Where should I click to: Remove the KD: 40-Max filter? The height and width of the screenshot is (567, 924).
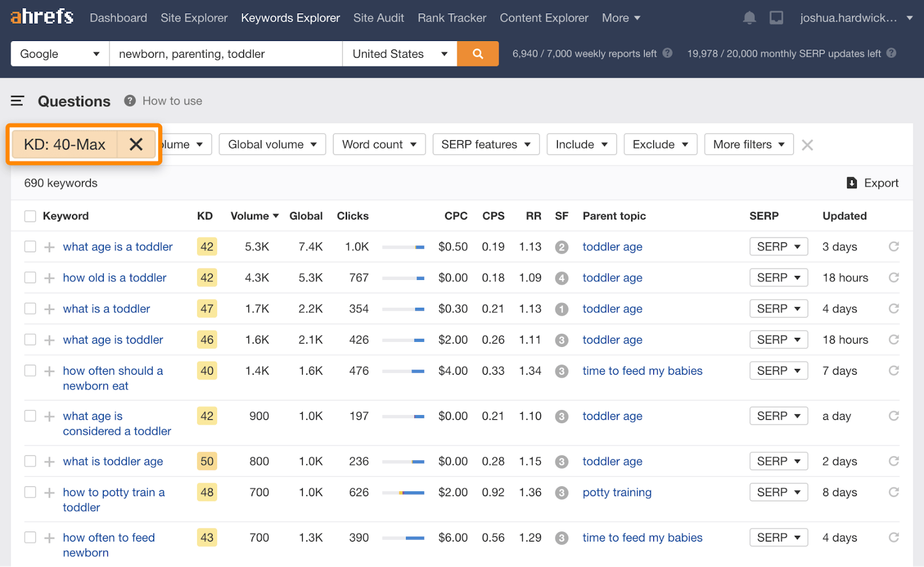tap(136, 144)
